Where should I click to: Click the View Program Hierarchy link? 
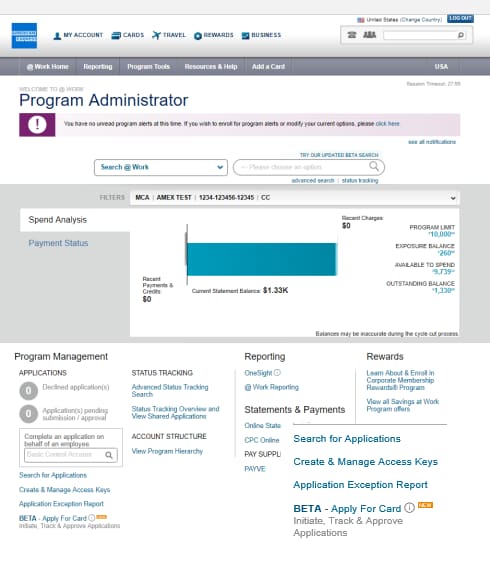pyautogui.click(x=167, y=451)
